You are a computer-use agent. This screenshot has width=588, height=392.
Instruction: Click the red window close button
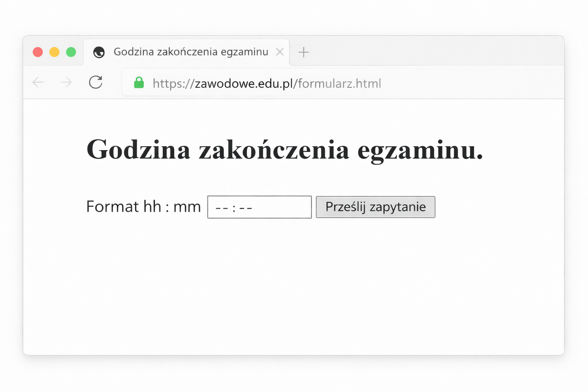pyautogui.click(x=38, y=52)
